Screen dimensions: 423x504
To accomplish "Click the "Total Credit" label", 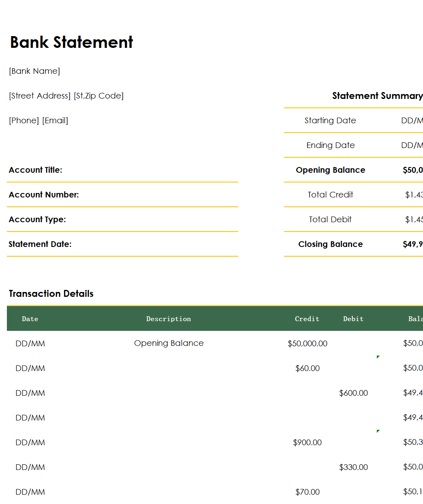I will click(x=330, y=195).
